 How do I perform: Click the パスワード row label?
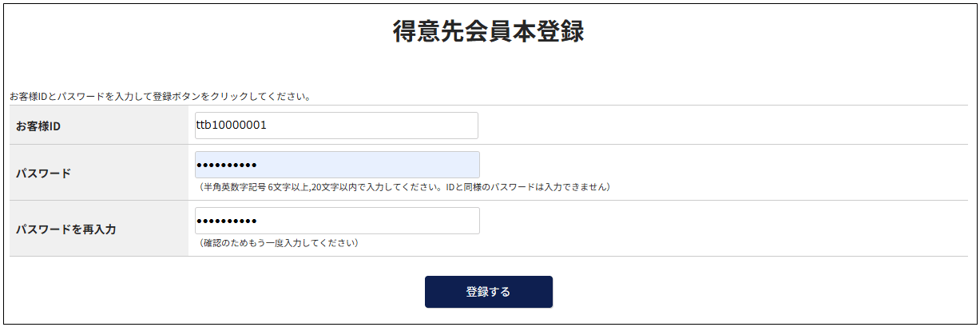coord(43,173)
